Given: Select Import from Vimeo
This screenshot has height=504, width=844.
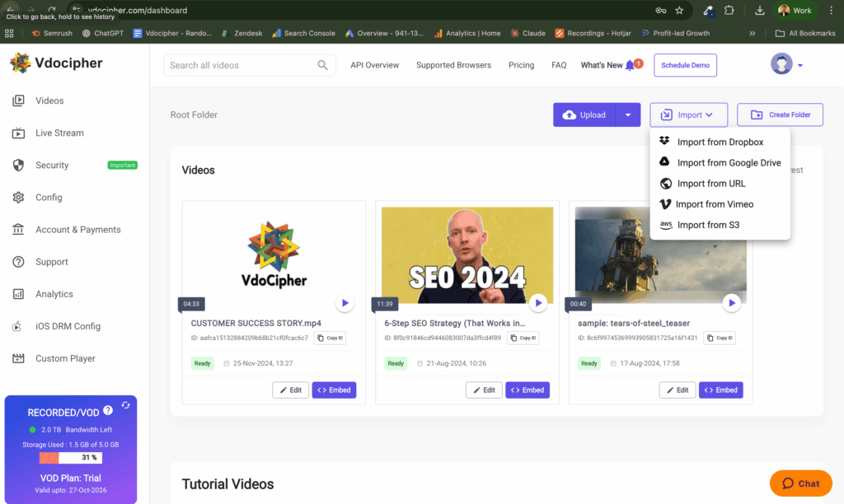Looking at the screenshot, I should (714, 203).
